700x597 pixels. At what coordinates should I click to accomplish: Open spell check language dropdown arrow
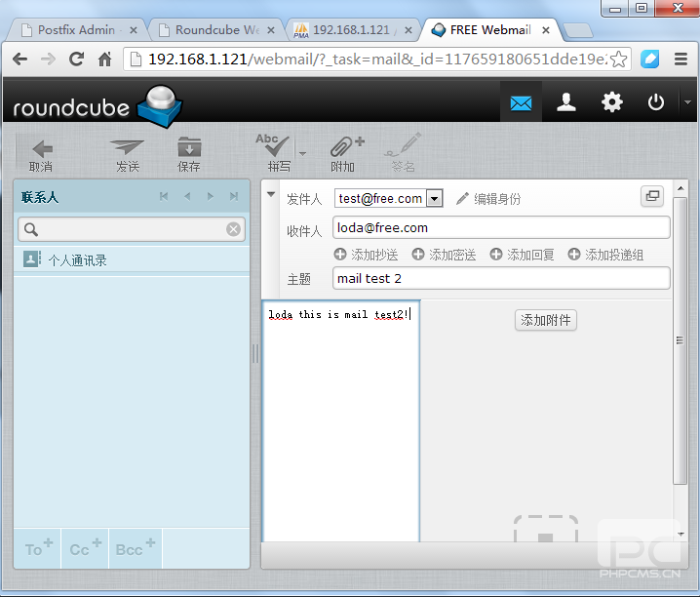(x=302, y=153)
